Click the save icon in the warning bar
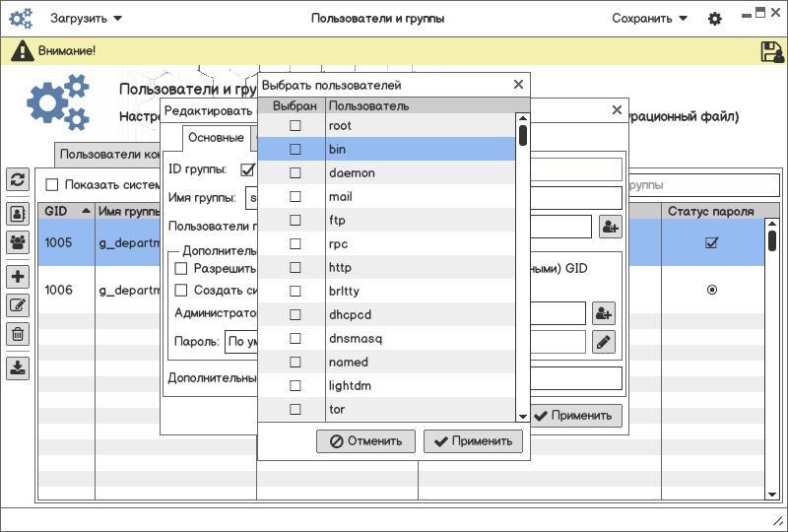The width and height of the screenshot is (788, 532). pyautogui.click(x=771, y=52)
